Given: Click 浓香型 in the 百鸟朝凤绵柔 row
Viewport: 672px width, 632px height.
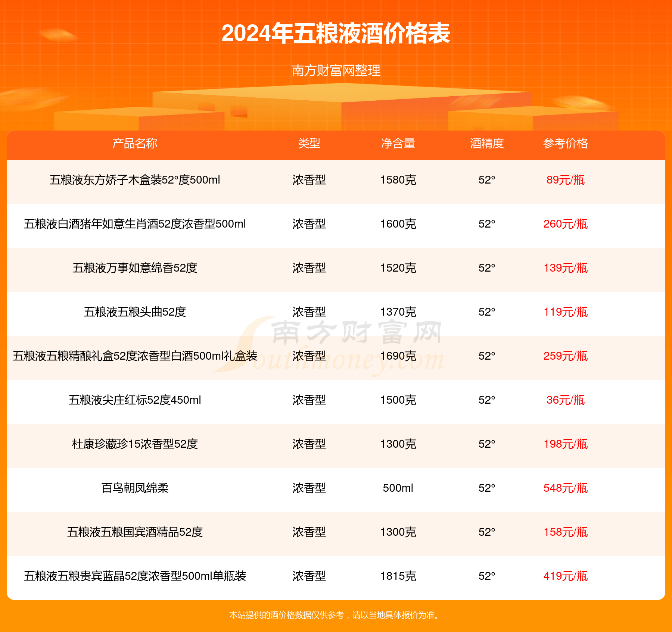Looking at the screenshot, I should [x=309, y=488].
